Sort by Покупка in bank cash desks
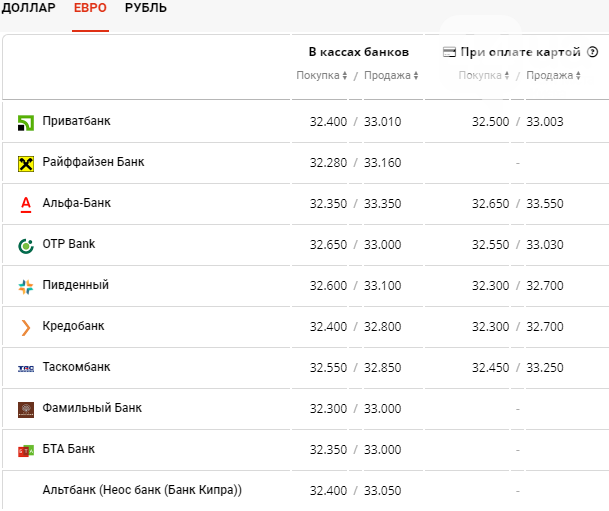Image resolution: width=609 pixels, height=511 pixels. tap(322, 75)
